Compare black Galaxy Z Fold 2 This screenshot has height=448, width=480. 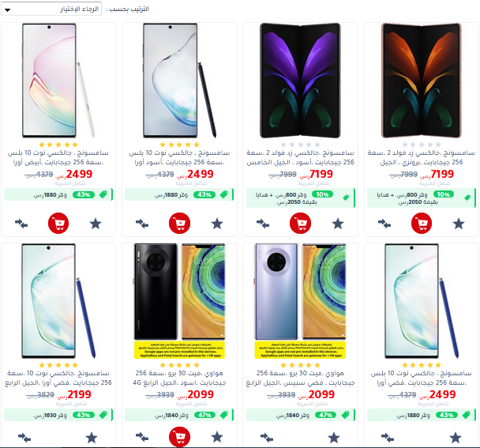pos(263,224)
